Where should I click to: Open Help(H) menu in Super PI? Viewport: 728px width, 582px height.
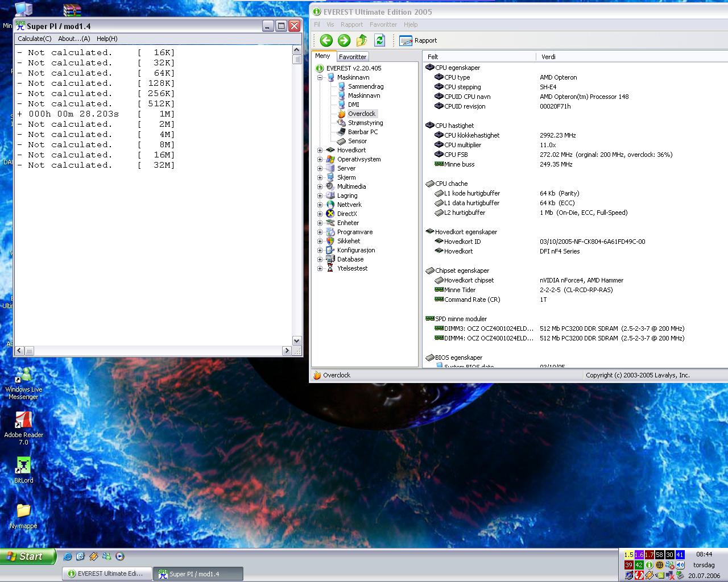point(107,39)
